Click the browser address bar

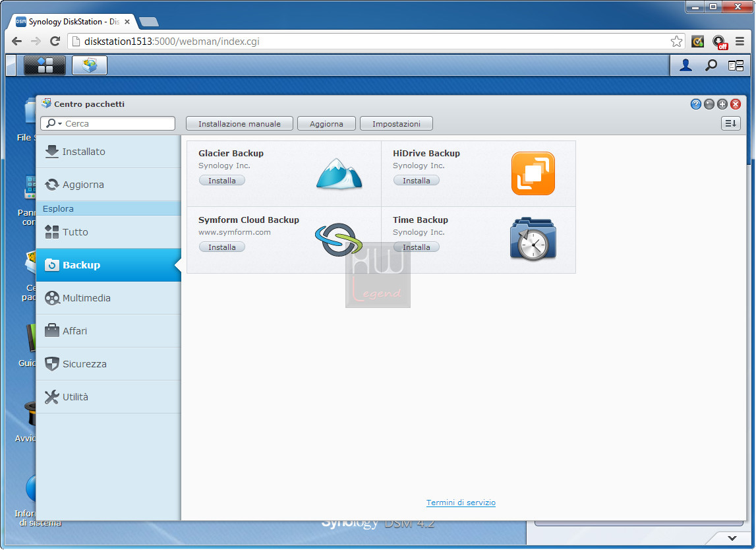coord(376,42)
